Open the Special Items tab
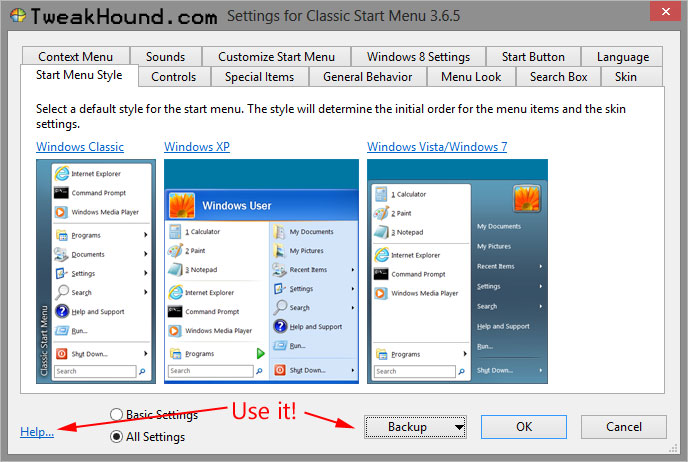 (259, 77)
